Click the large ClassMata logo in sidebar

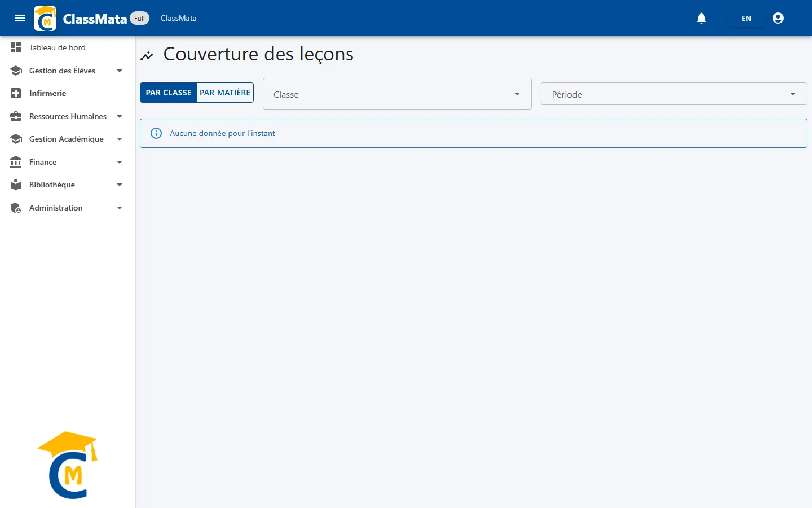point(68,465)
